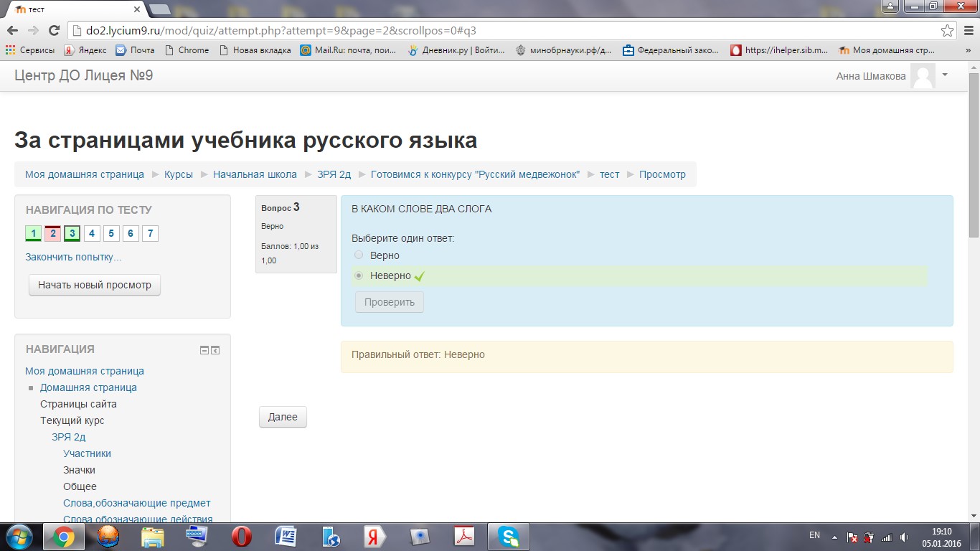Screen dimensions: 980x551
Task: Open Opera browser from the taskbar
Action: (242, 536)
